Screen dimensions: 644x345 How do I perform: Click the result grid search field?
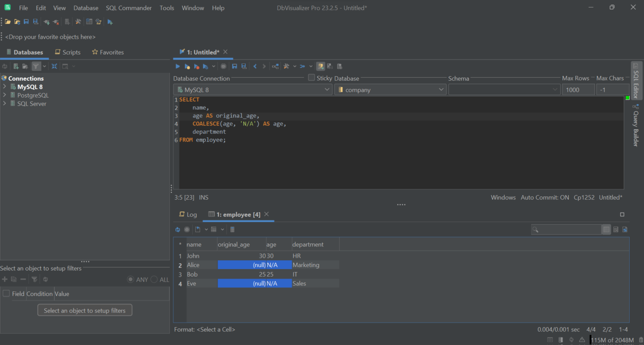566,229
